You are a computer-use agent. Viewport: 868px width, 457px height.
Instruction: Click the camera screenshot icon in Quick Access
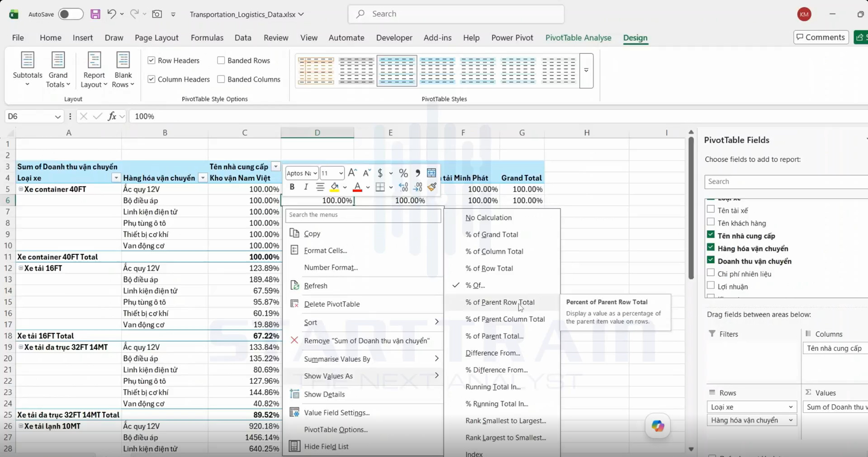click(157, 14)
